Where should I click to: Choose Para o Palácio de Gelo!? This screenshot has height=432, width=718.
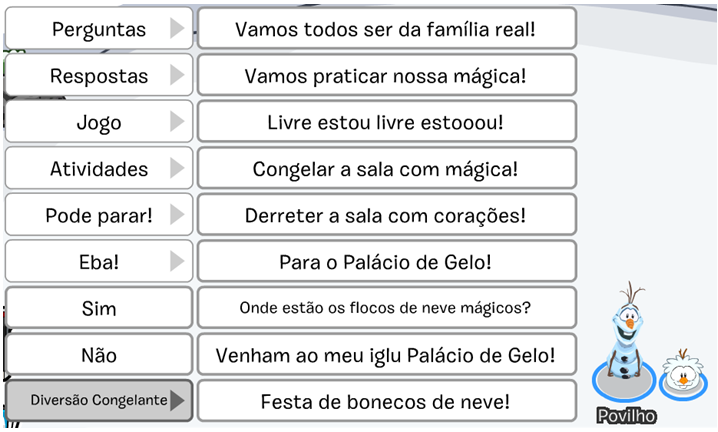(386, 262)
